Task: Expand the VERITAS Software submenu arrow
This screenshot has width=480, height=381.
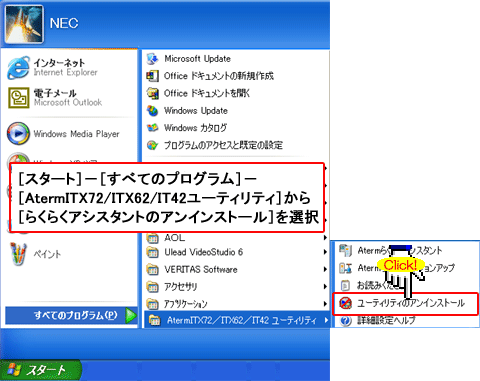Action: 325,269
